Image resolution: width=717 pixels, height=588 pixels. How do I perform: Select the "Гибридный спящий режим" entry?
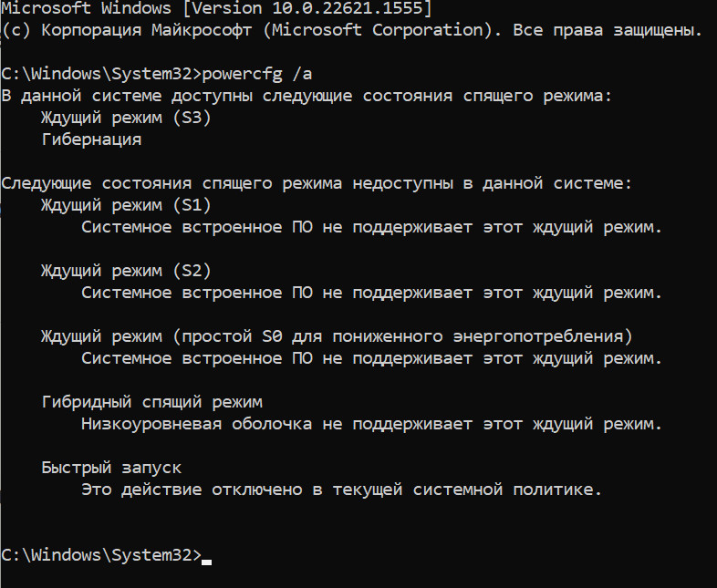(151, 402)
